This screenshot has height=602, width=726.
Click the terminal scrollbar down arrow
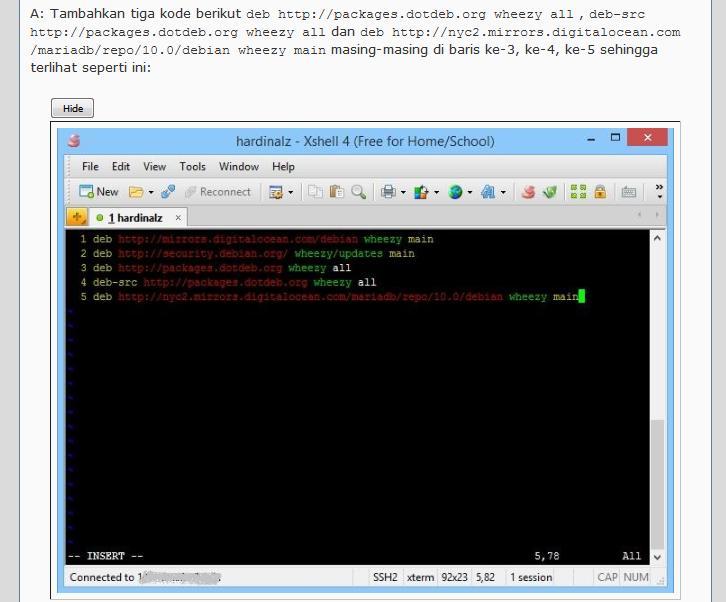[x=657, y=557]
